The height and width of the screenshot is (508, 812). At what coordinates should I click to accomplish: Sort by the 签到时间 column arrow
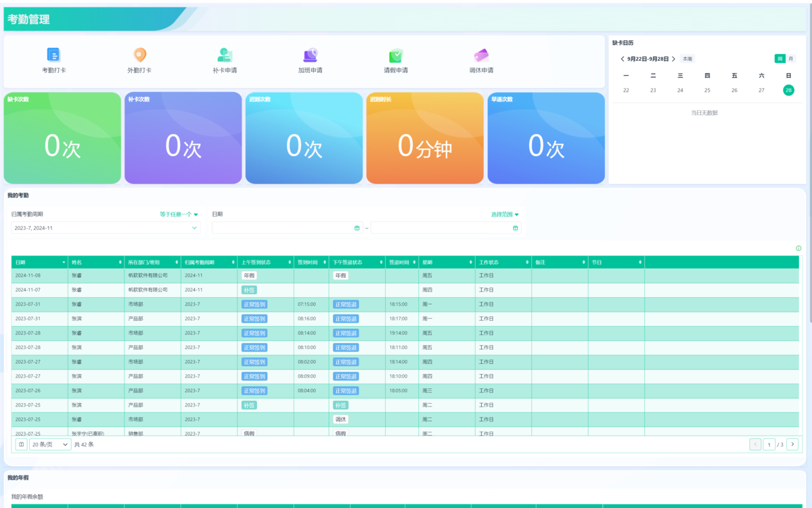pyautogui.click(x=325, y=262)
